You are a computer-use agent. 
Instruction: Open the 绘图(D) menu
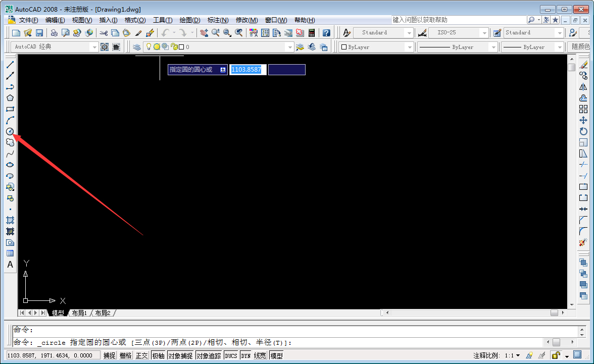tap(190, 20)
